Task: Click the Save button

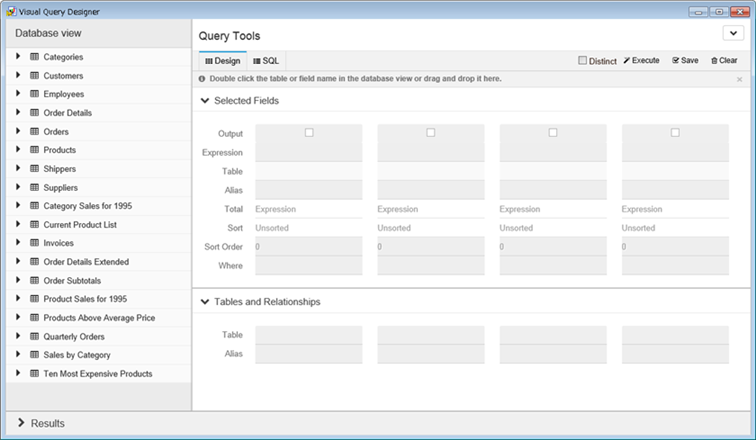Action: 685,60
